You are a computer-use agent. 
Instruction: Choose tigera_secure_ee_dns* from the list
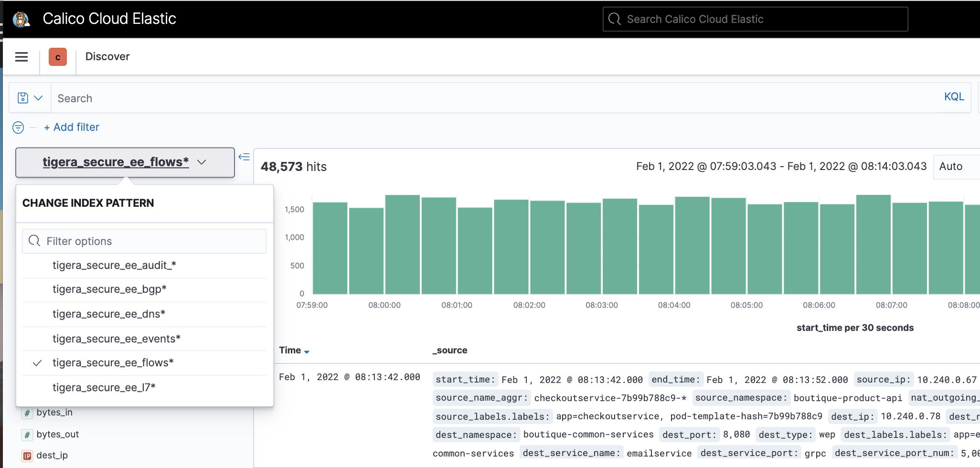[109, 314]
